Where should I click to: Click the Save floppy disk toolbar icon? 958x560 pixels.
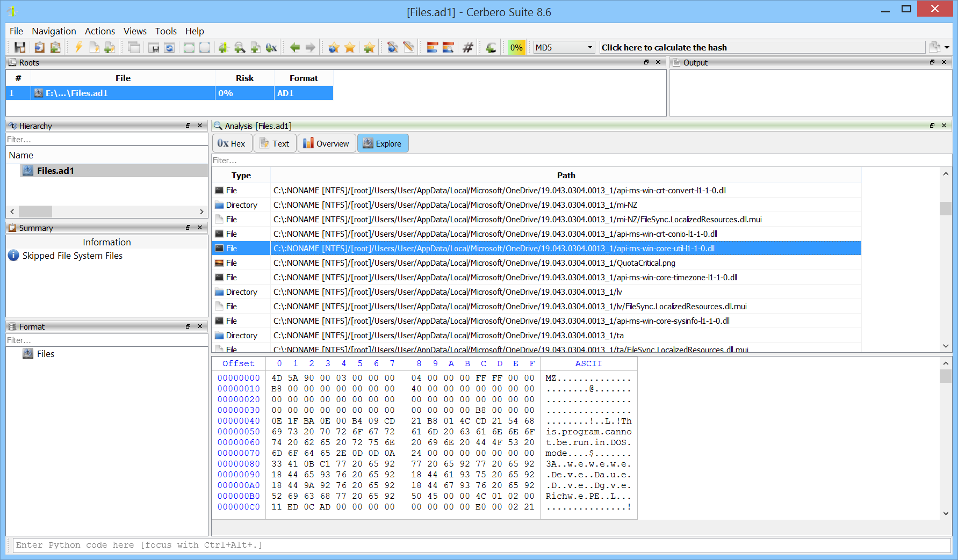[20, 48]
